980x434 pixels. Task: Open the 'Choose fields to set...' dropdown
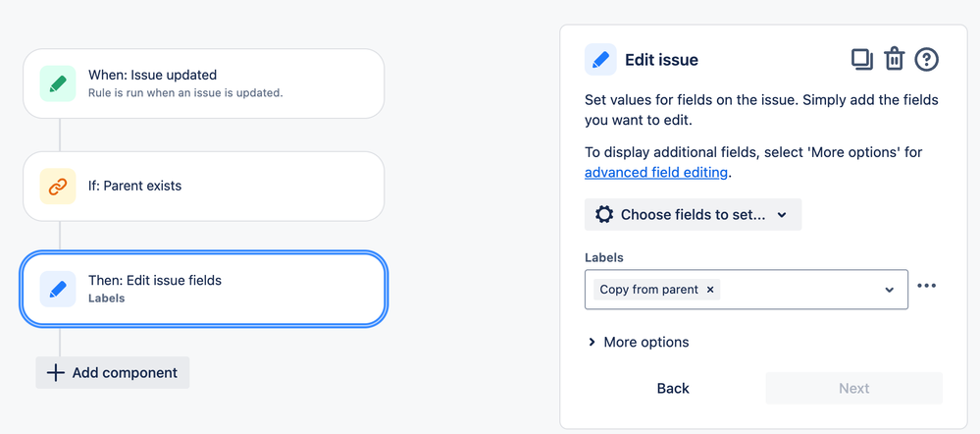tap(693, 215)
